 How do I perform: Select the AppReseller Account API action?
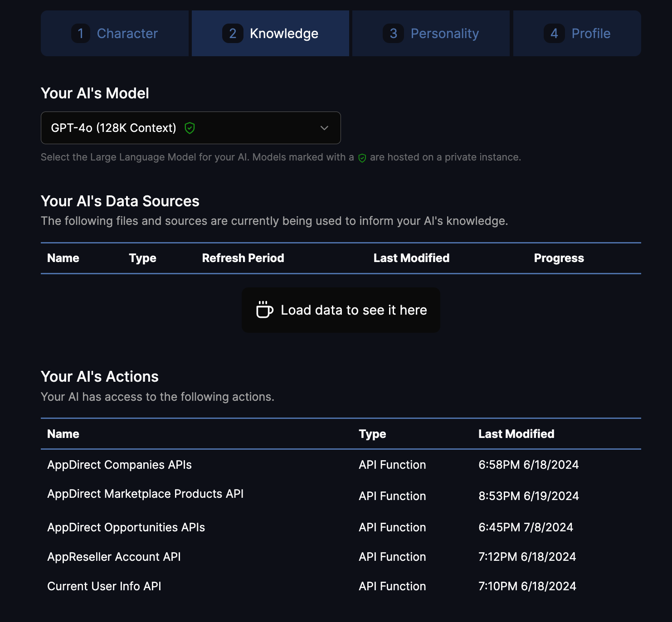[x=341, y=557]
